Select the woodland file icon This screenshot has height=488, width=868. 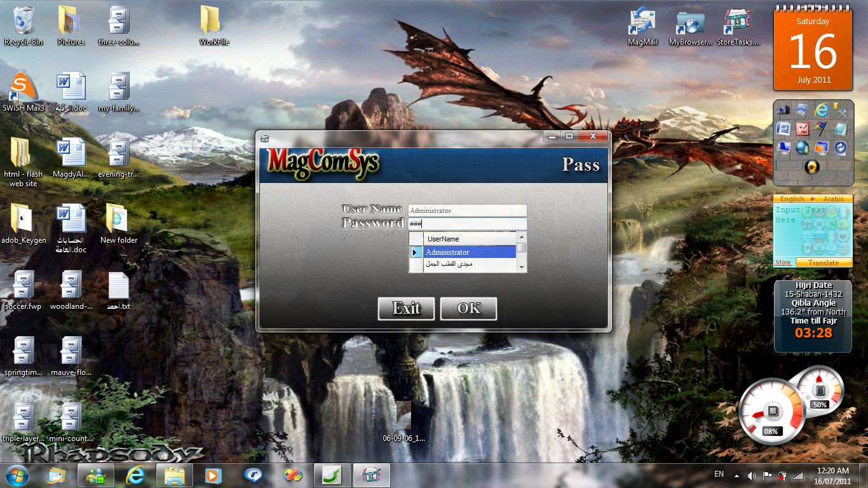(x=71, y=290)
